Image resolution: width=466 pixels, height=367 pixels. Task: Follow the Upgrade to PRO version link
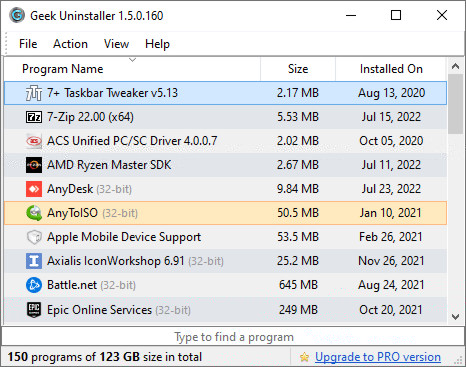coord(378,357)
